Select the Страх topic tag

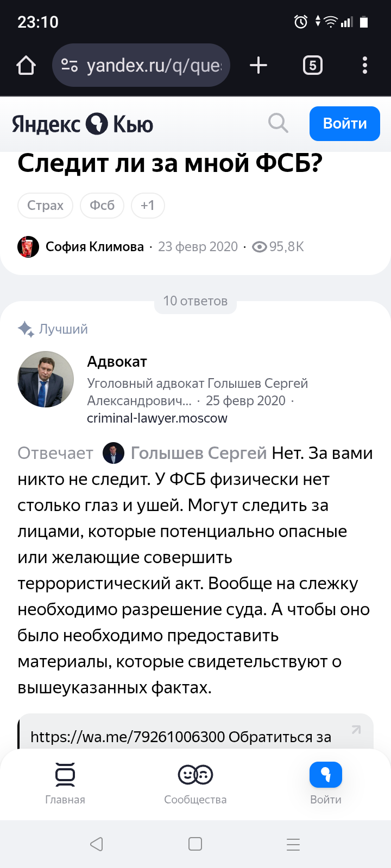point(45,206)
